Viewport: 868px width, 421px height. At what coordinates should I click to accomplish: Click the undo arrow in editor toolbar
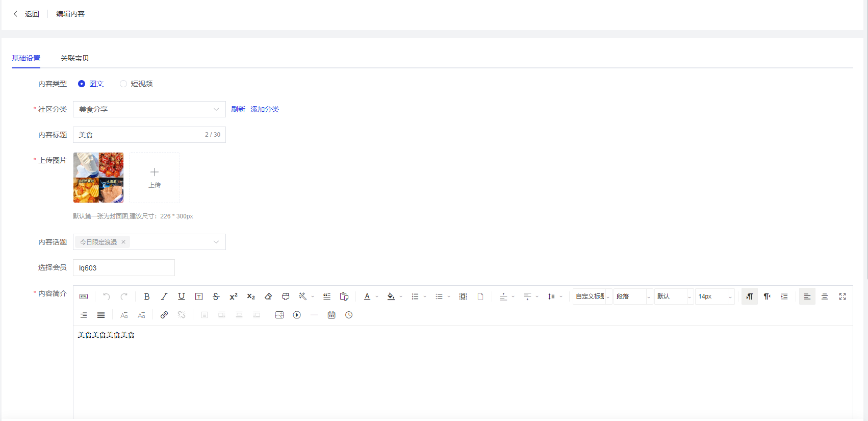(x=107, y=296)
